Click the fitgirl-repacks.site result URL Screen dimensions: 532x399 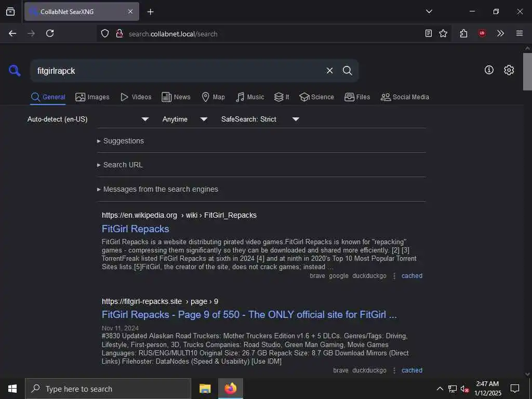point(160,302)
